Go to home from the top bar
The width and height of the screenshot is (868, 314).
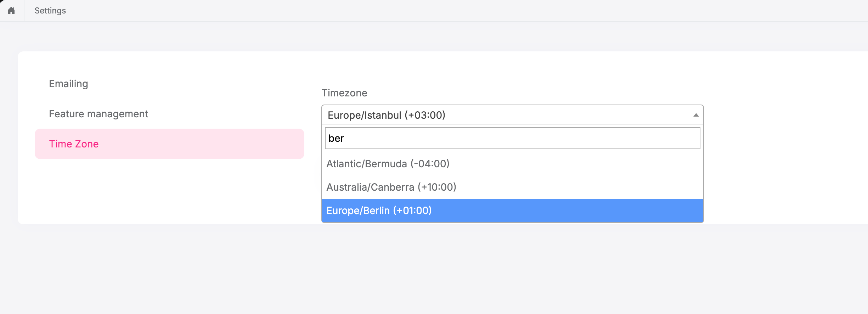point(11,11)
